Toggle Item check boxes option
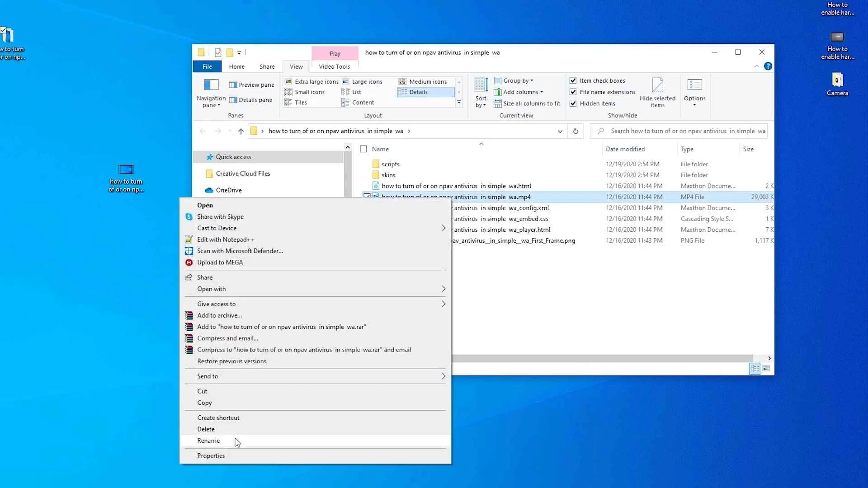Image resolution: width=868 pixels, height=488 pixels. tap(597, 80)
